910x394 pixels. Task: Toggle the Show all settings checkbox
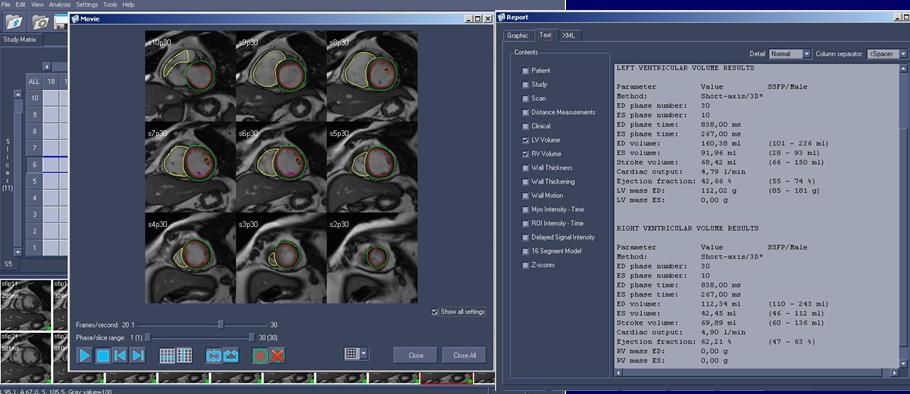click(435, 312)
